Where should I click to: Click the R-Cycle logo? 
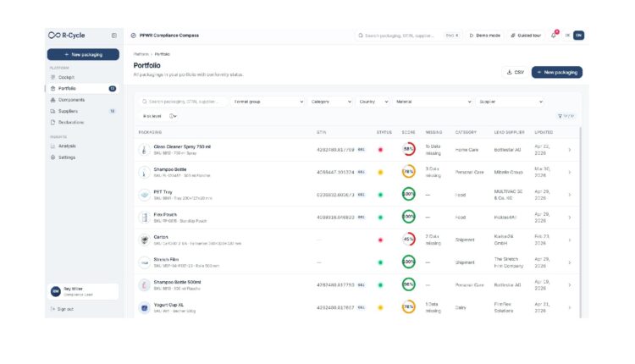pyautogui.click(x=66, y=36)
